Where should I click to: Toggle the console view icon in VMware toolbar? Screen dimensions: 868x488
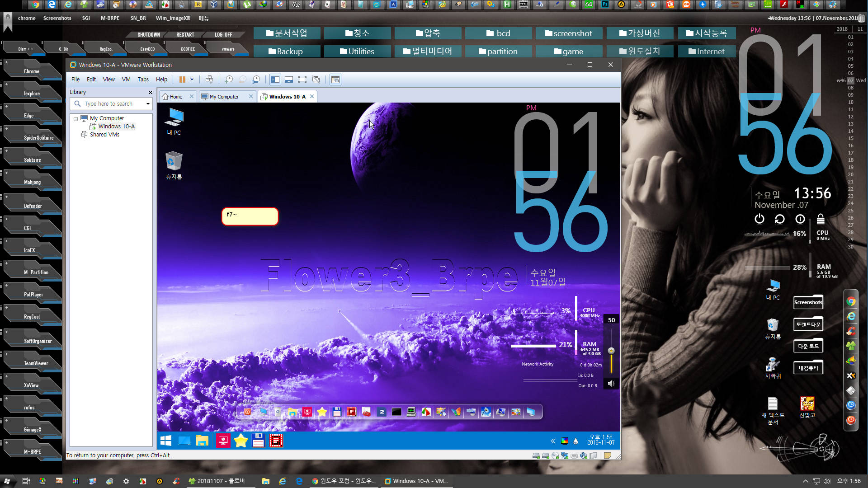[x=335, y=80]
